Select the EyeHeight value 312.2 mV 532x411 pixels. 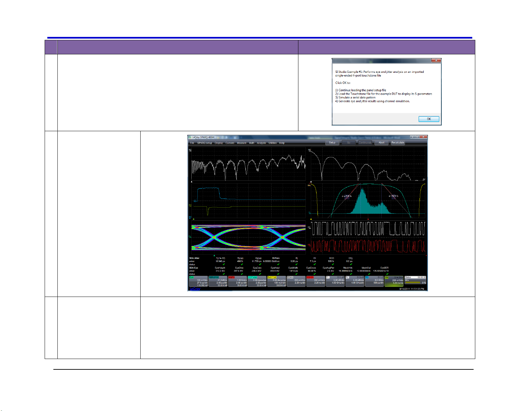221,271
